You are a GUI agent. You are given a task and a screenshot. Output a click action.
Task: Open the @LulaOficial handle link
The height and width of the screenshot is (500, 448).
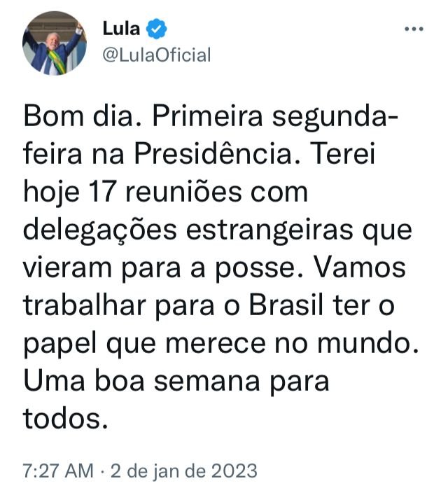tap(156, 55)
